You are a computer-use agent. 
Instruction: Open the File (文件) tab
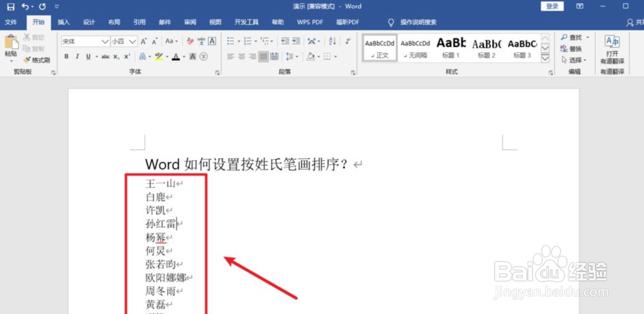(11, 22)
